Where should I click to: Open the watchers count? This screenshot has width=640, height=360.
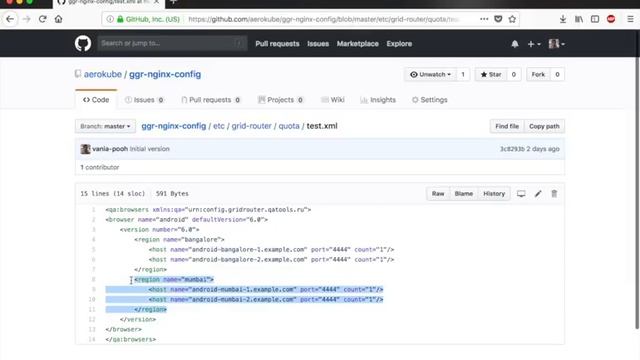(x=463, y=74)
